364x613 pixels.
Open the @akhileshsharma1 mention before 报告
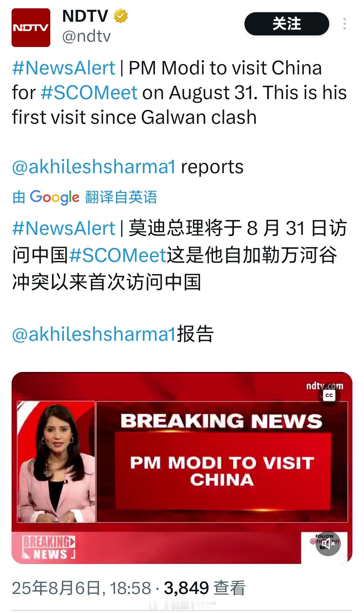pyautogui.click(x=94, y=334)
